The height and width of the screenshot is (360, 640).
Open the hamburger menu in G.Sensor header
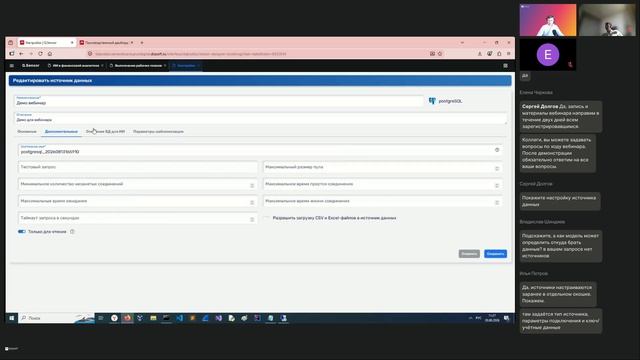pyautogui.click(x=11, y=65)
